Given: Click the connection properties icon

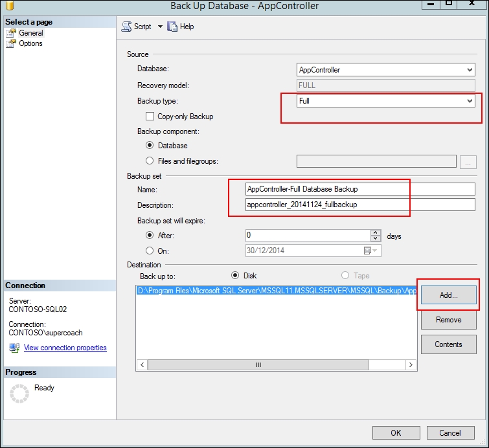Looking at the screenshot, I should (x=14, y=348).
